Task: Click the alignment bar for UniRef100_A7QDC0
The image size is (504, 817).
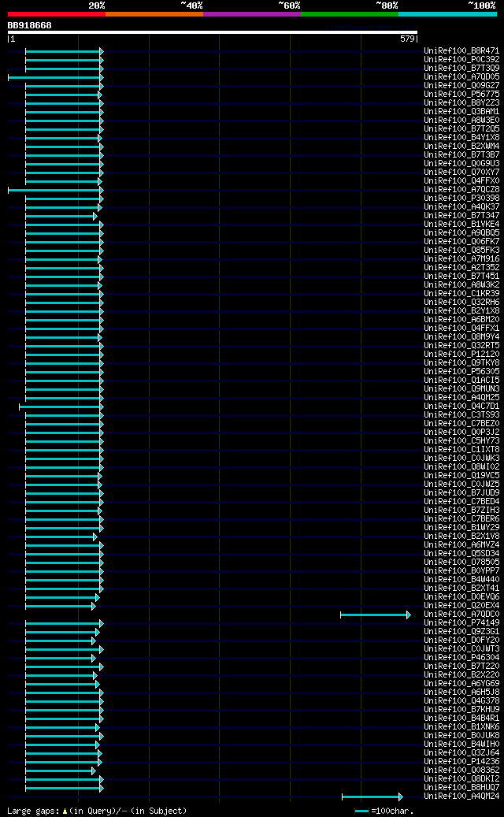Action: coord(376,615)
